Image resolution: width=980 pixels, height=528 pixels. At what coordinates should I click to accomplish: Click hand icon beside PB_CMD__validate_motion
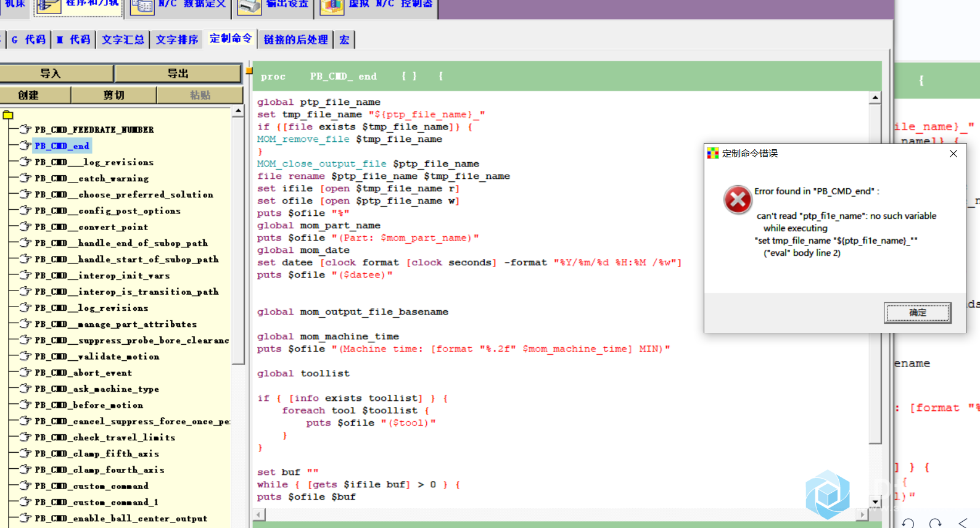click(x=25, y=356)
